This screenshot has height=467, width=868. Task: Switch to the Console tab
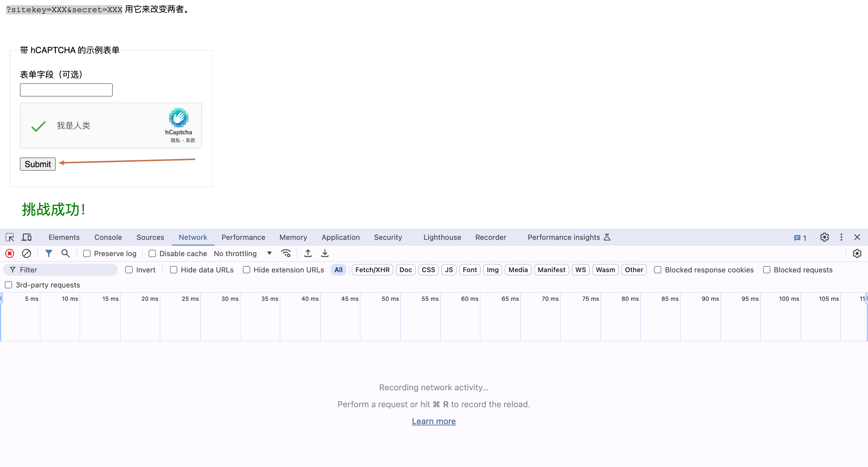(108, 237)
